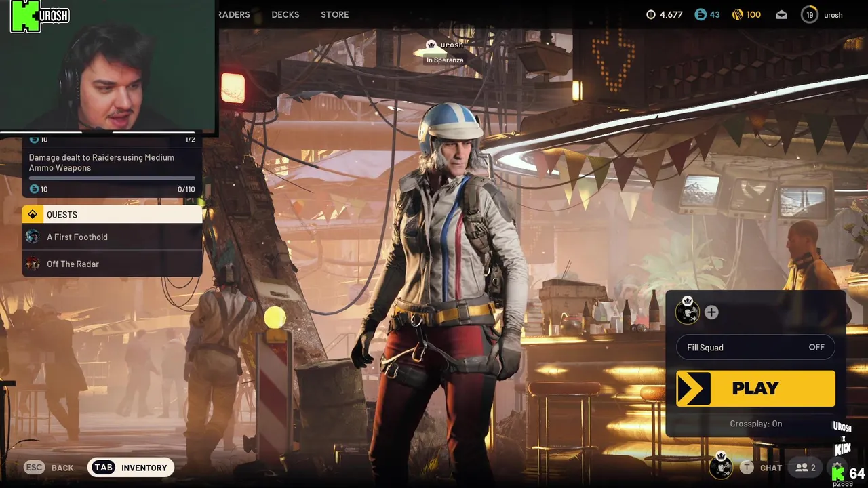Start matchmaking with the PLAY button
Viewport: 868px width, 488px height.
[755, 388]
